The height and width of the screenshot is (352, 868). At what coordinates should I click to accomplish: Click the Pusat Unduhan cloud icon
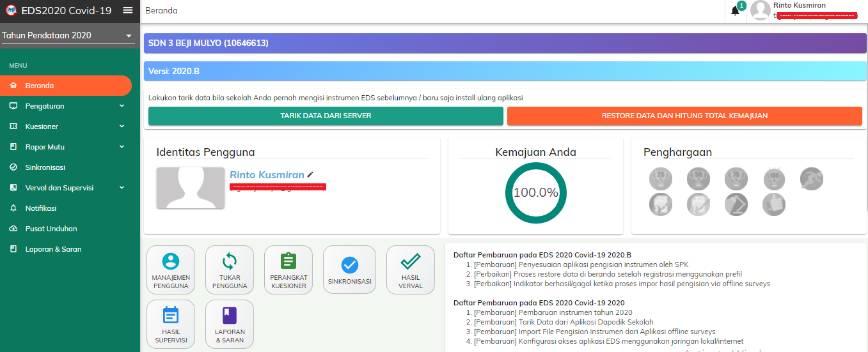(x=13, y=229)
